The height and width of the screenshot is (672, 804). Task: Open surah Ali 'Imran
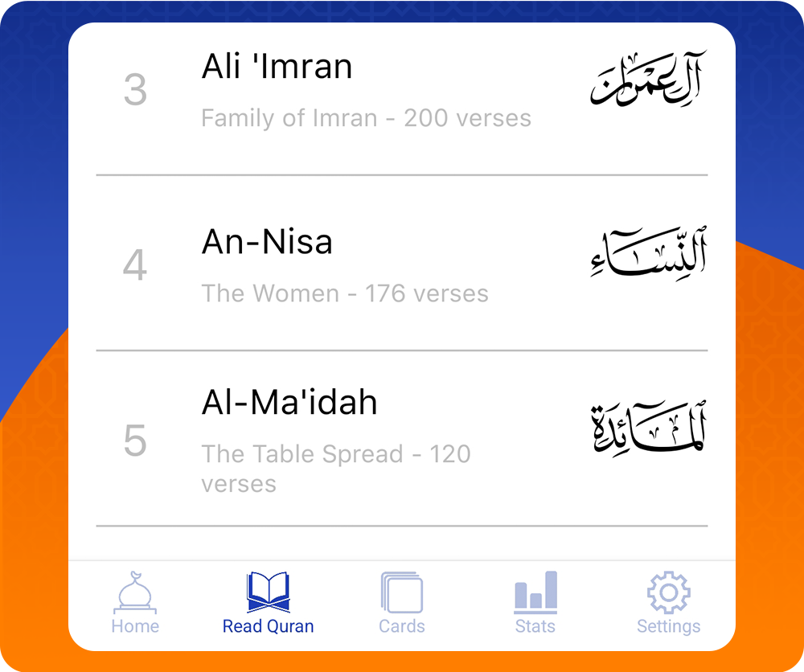[277, 67]
